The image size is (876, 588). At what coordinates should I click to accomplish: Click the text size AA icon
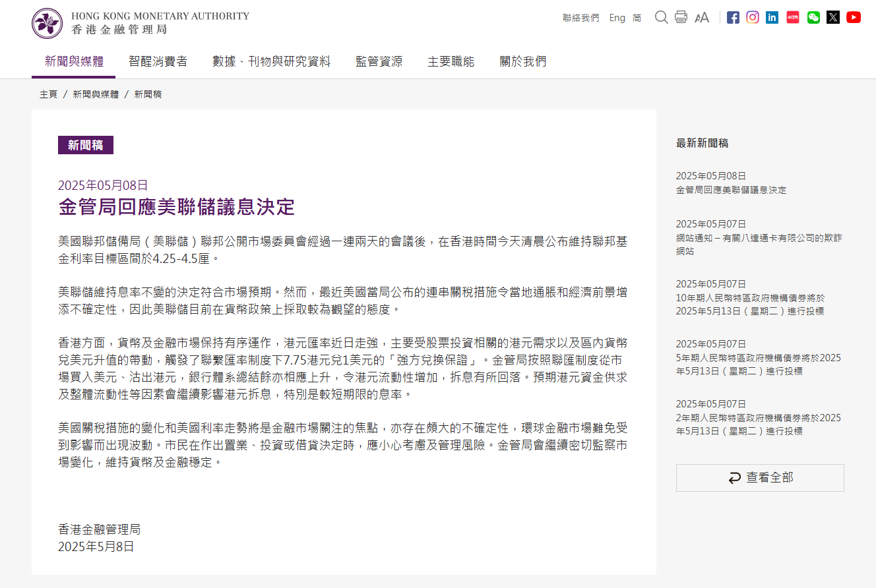click(702, 18)
